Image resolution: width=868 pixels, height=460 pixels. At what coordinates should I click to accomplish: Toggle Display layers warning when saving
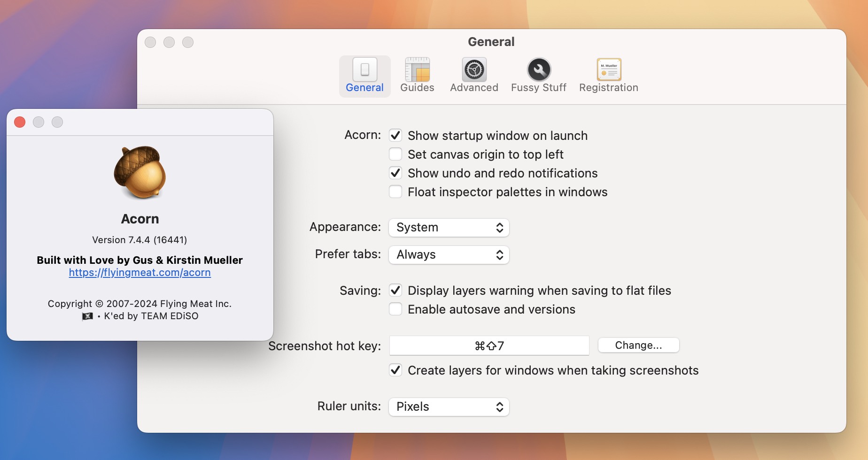click(395, 291)
